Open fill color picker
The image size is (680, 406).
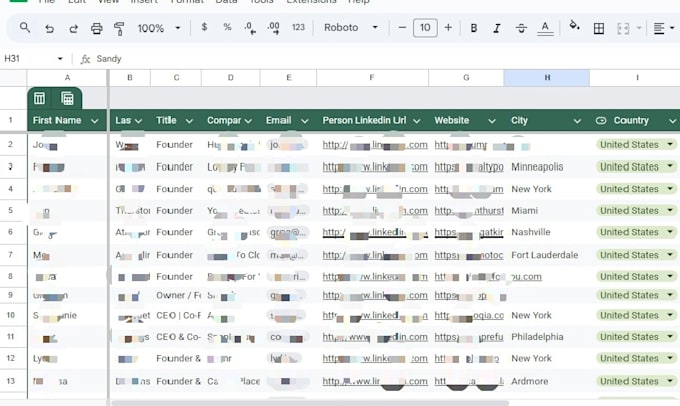tap(574, 26)
